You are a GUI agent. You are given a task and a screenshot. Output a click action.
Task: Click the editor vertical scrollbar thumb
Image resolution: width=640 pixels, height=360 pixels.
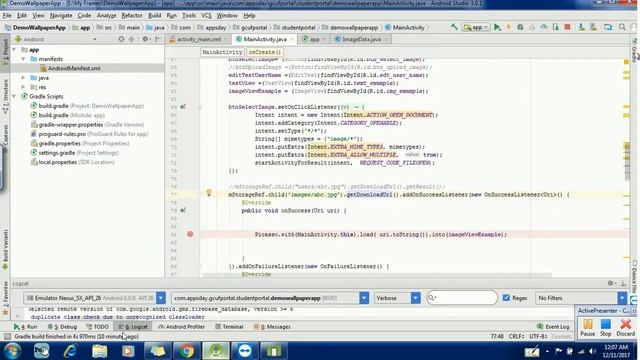pos(627,160)
